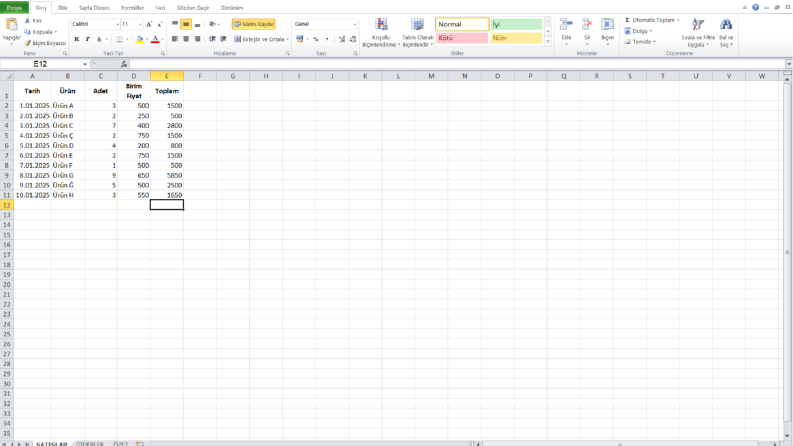Open the Dosya file tab
The width and height of the screenshot is (793, 446).
point(14,8)
